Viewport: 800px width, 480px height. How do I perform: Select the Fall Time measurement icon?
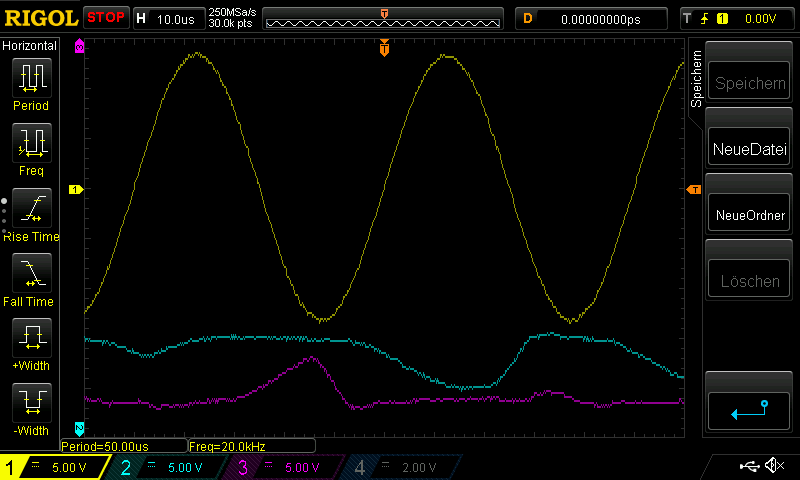click(32, 272)
